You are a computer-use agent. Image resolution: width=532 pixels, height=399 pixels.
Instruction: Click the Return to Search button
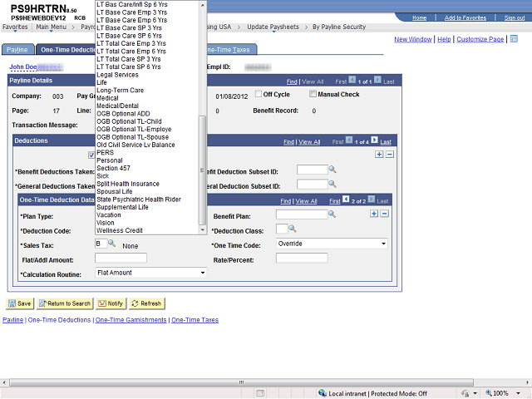65,303
